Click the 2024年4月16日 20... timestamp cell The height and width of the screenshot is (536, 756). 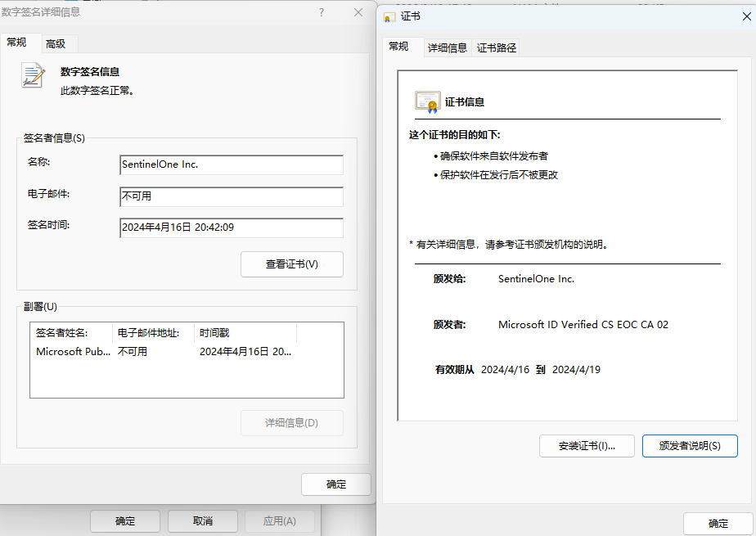(245, 352)
